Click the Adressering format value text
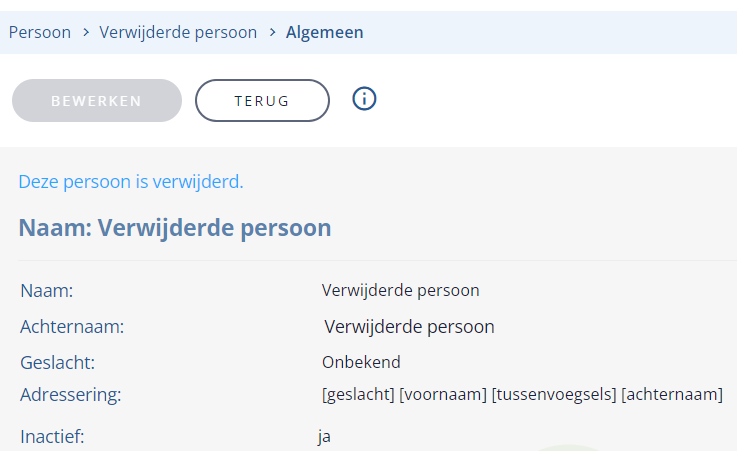The width and height of the screenshot is (737, 451). click(x=522, y=395)
